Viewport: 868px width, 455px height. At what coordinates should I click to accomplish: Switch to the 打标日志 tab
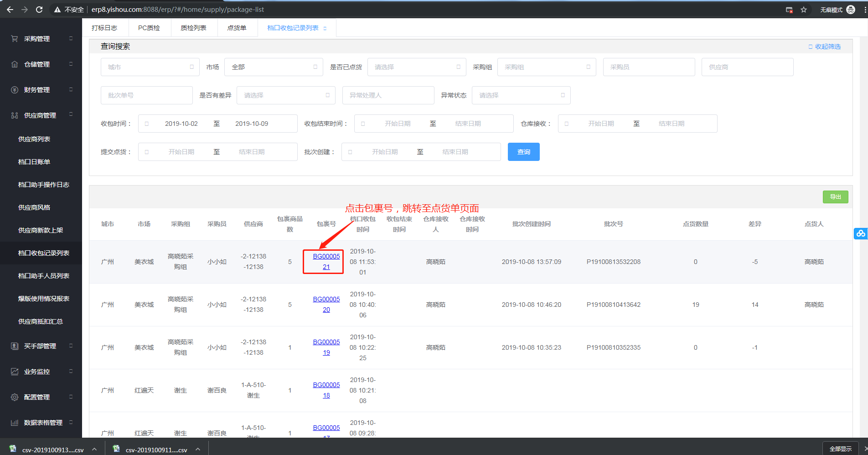point(104,28)
